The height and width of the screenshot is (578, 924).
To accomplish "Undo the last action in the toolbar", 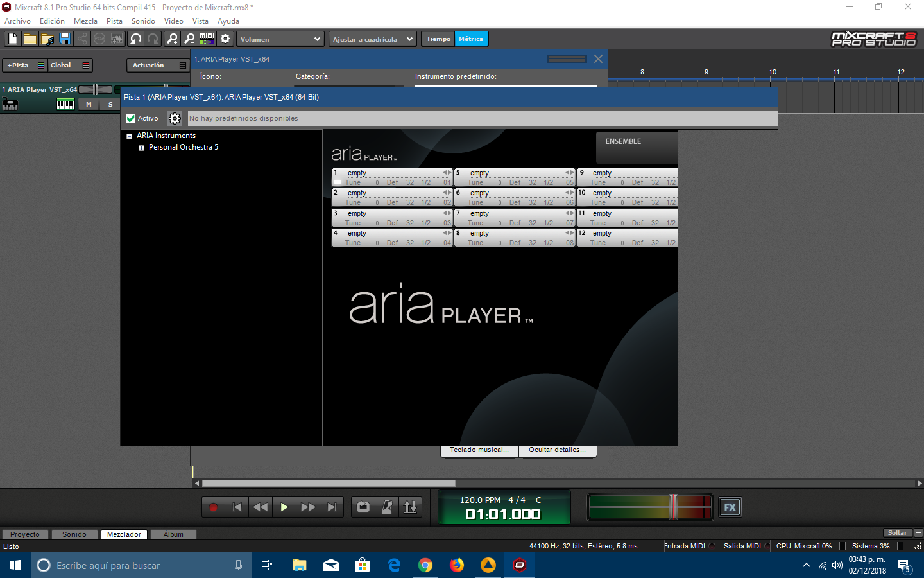I will point(136,39).
